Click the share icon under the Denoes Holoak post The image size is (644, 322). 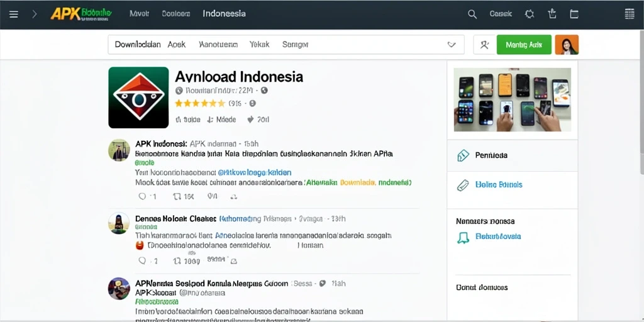234,261
